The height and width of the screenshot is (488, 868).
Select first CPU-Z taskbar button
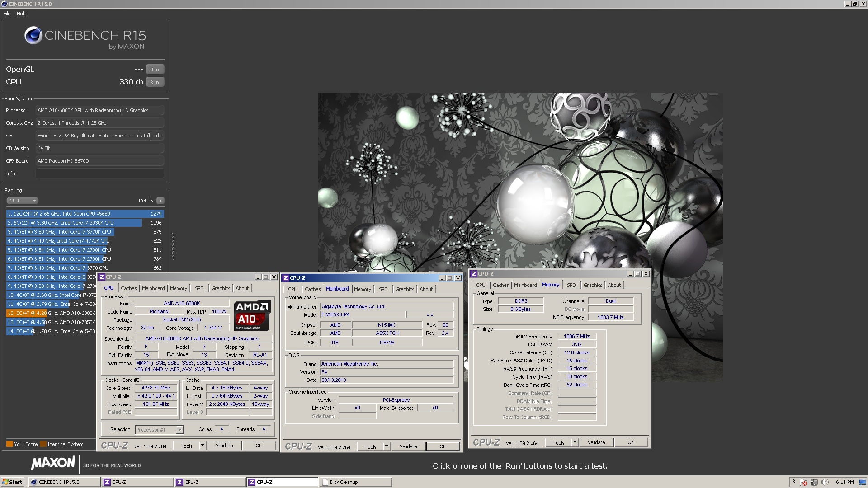(x=138, y=482)
